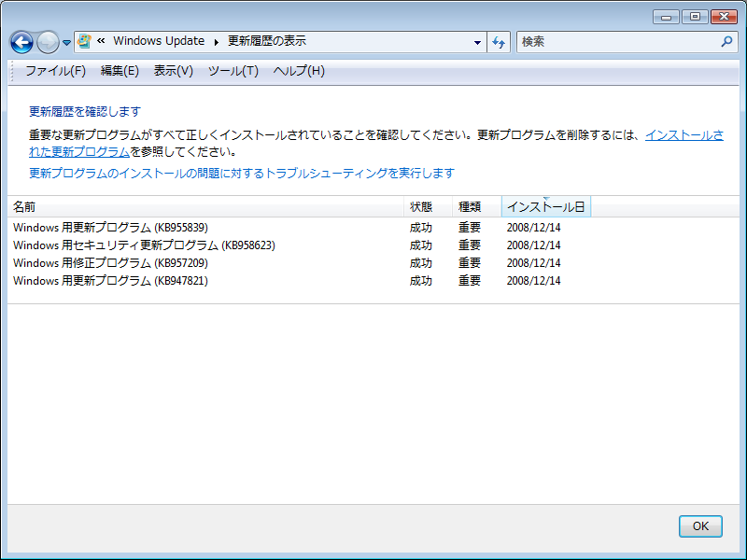The width and height of the screenshot is (747, 560).
Task: Click install date 2008/12/14 for KB957209
Action: (533, 263)
